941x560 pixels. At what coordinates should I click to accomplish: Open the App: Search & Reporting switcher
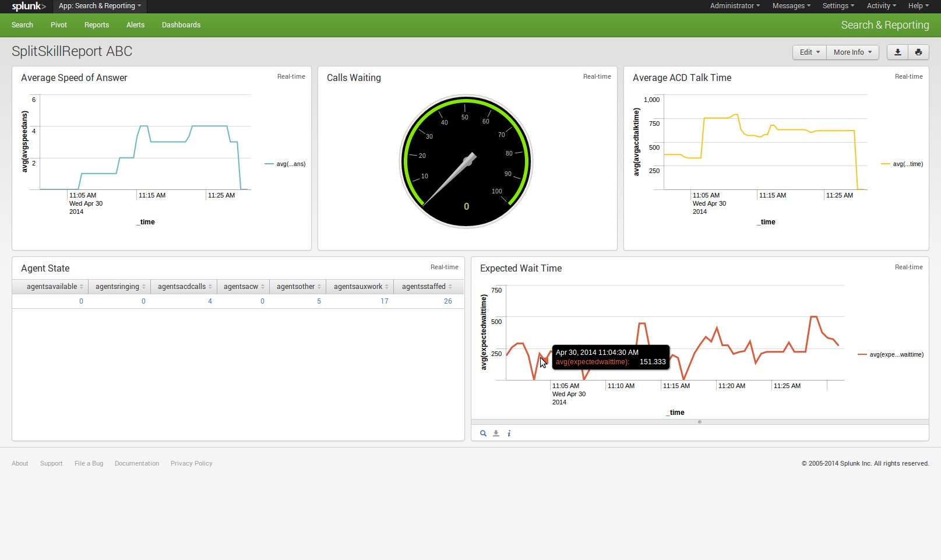point(99,6)
